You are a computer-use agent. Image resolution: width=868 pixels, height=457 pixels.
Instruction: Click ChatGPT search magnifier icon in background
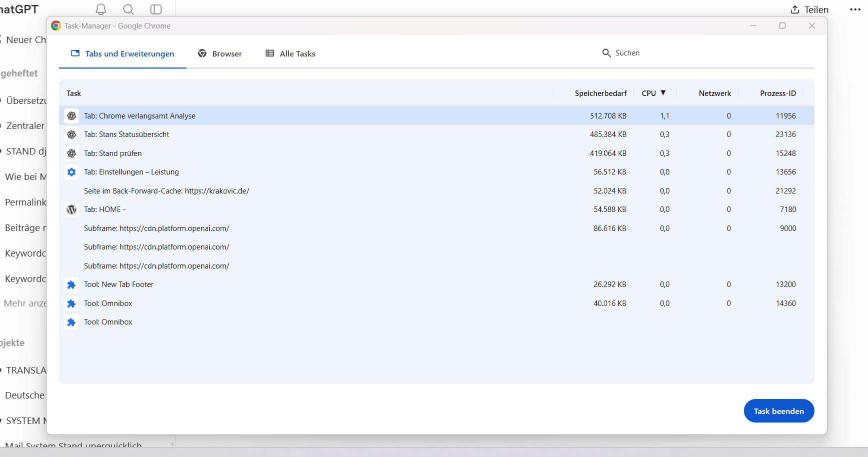[x=129, y=9]
